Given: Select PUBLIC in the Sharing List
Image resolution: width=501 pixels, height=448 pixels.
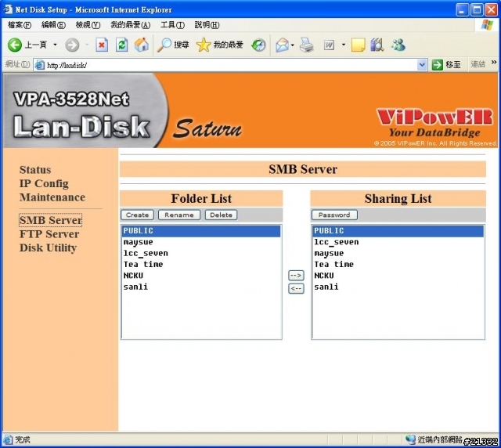Looking at the screenshot, I should click(398, 231).
